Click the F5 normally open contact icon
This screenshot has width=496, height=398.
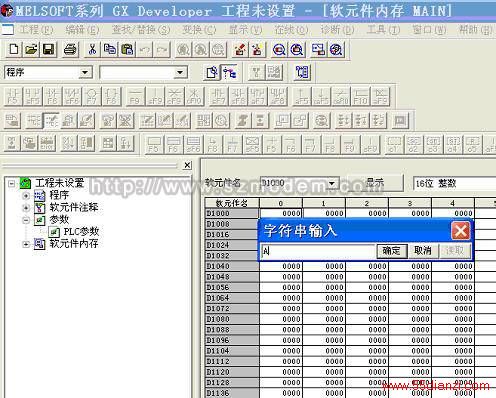13,96
